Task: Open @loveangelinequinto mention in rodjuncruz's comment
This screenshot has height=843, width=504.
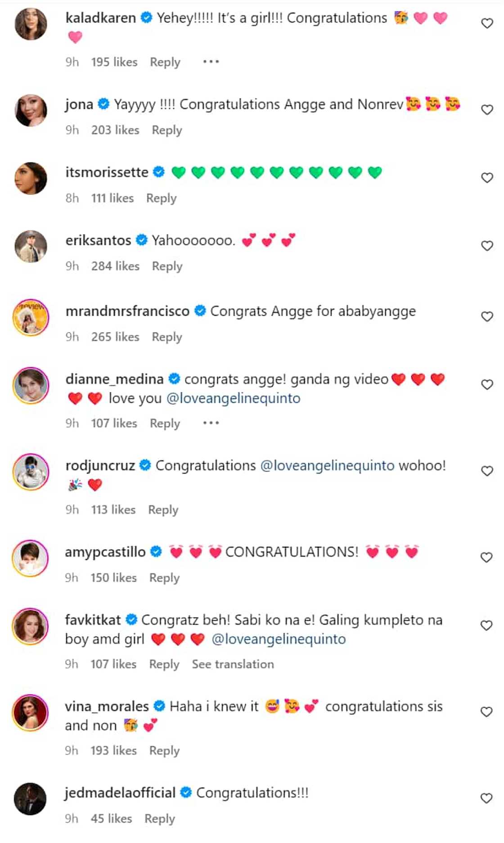Action: pos(327,465)
